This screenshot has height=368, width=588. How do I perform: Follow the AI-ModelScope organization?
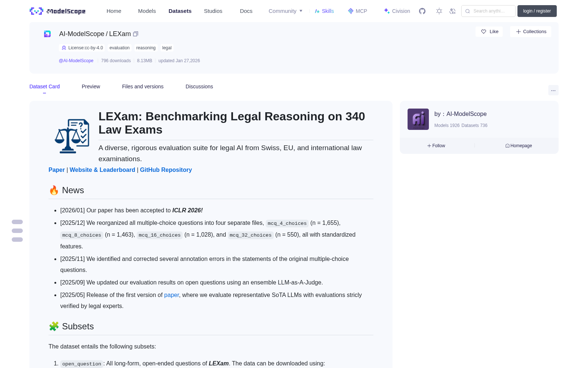(436, 146)
